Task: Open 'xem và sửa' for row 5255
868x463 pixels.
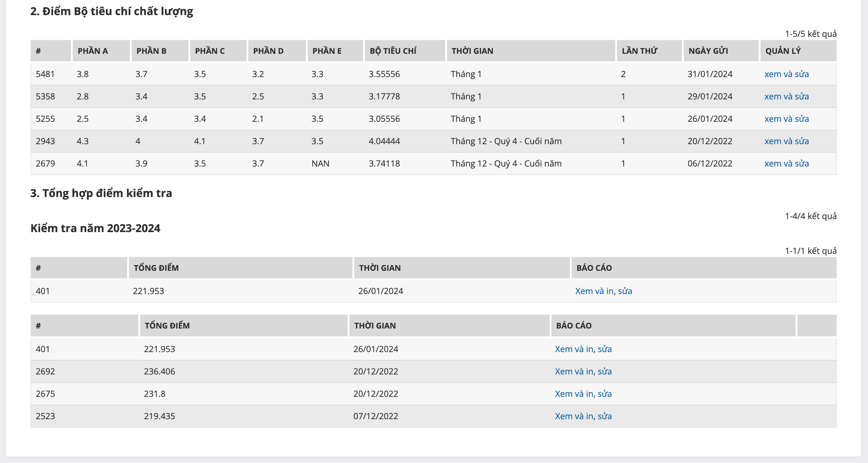Action: (x=786, y=119)
